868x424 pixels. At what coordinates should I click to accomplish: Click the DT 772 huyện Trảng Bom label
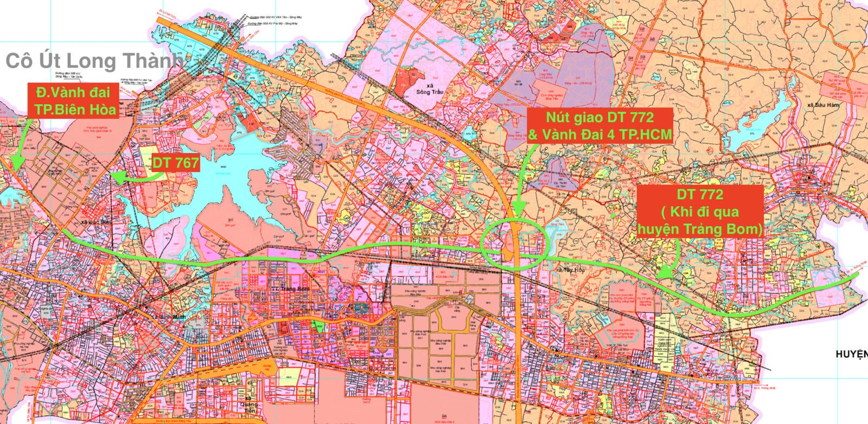[x=700, y=211]
